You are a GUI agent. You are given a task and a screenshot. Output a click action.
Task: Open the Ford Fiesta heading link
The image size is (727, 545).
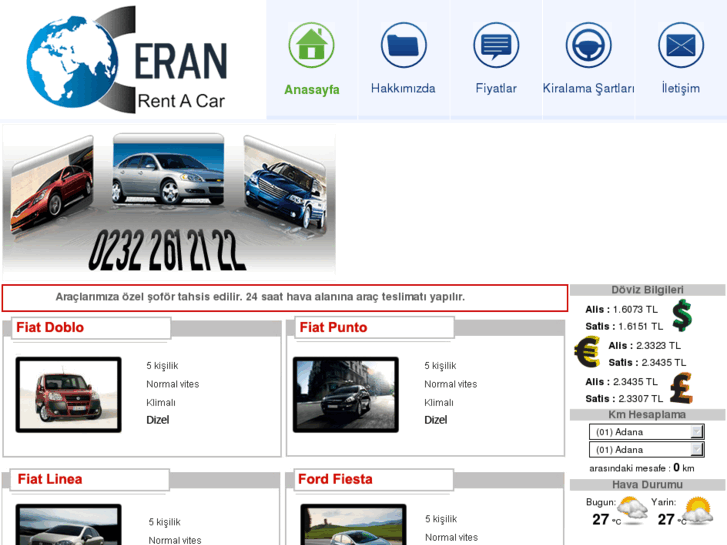pyautogui.click(x=335, y=479)
